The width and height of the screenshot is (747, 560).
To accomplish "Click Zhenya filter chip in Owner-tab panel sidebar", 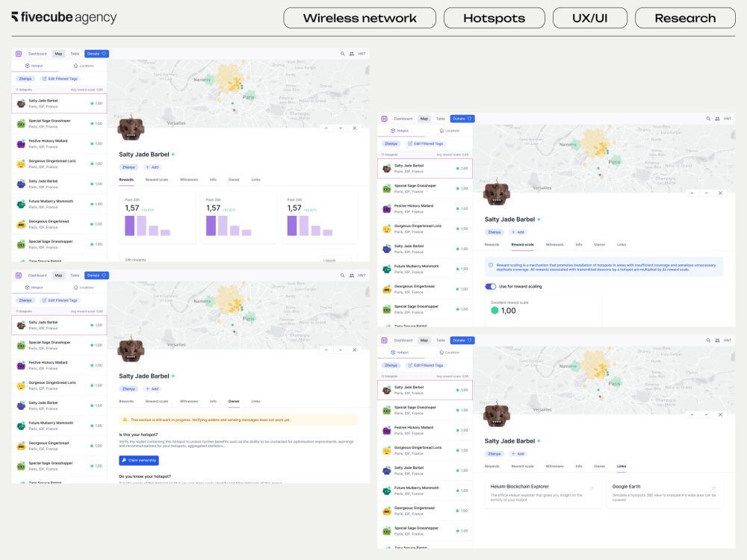I will click(x=25, y=300).
